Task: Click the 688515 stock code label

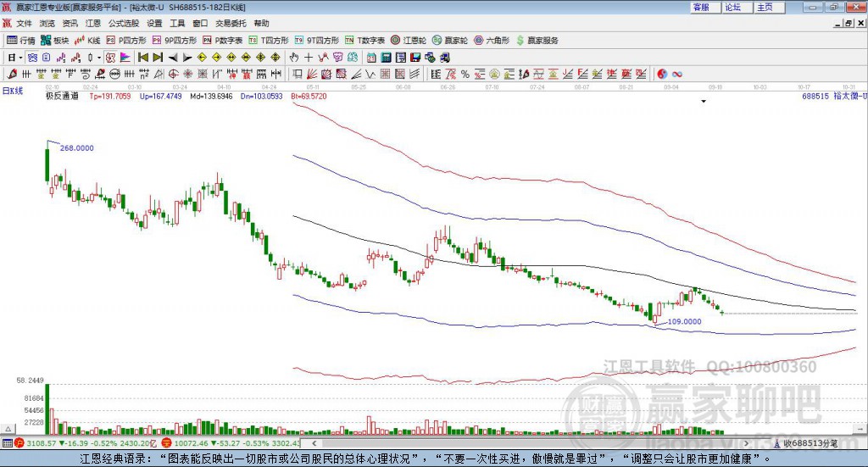Action: tap(815, 96)
